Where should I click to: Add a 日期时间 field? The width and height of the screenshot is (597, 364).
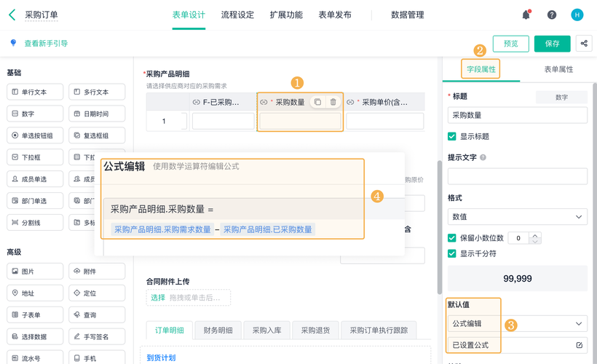click(x=97, y=114)
